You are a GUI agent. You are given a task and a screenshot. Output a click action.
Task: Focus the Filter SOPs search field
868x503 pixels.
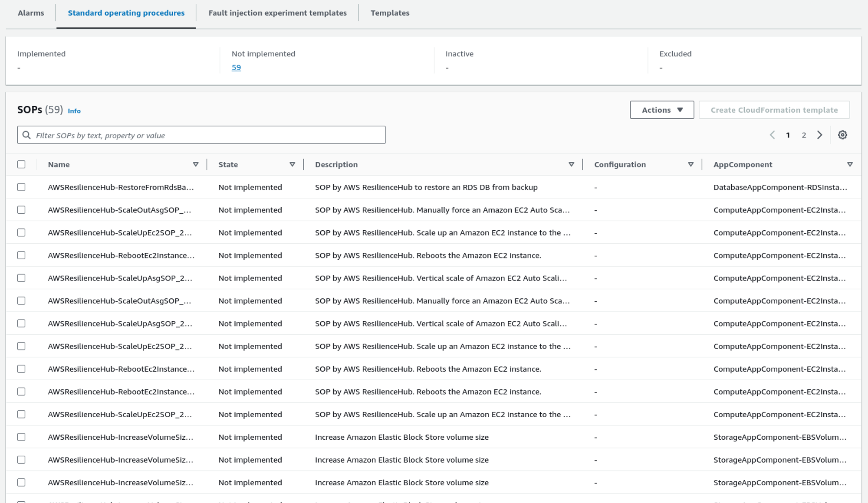208,135
